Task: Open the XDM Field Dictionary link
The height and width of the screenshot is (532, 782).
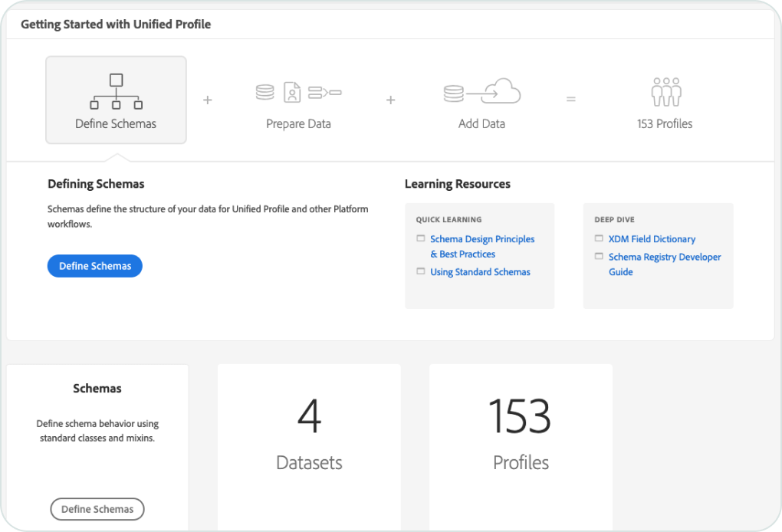Action: click(652, 239)
